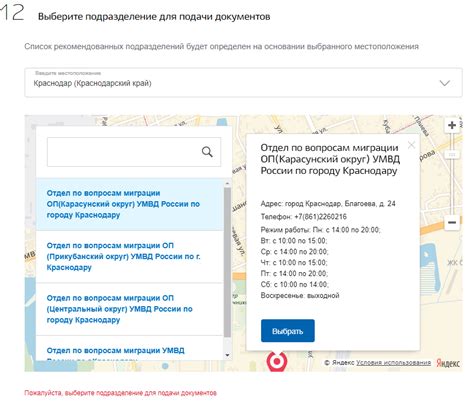Open Яндекс Условия использования link
This screenshot has width=474, height=404.
tap(393, 362)
